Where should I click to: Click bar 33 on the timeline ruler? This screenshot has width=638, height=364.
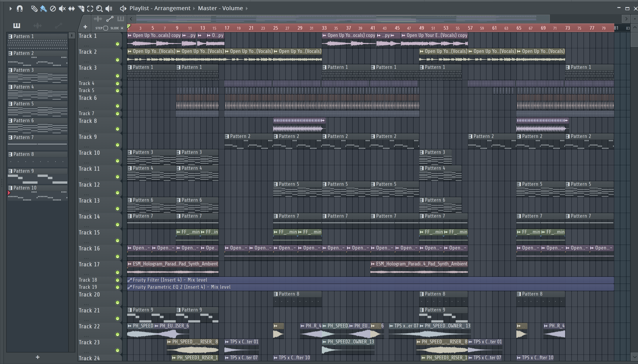click(324, 28)
